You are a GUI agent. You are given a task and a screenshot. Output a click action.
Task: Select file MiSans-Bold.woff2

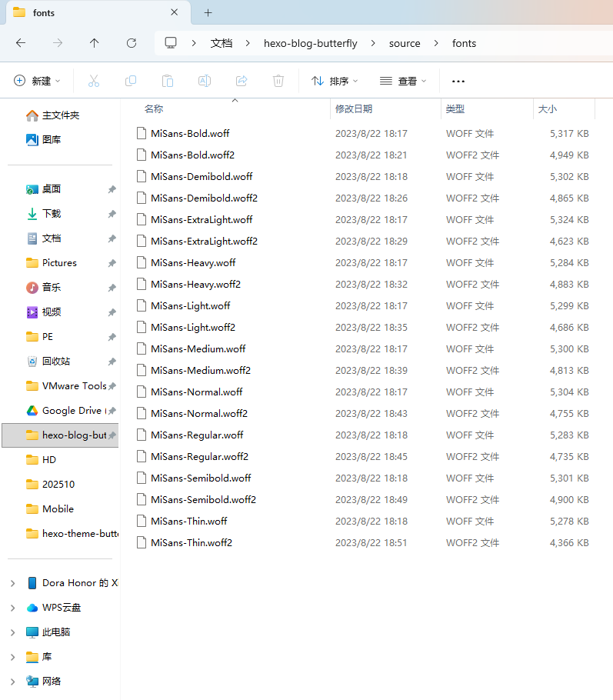click(x=192, y=155)
